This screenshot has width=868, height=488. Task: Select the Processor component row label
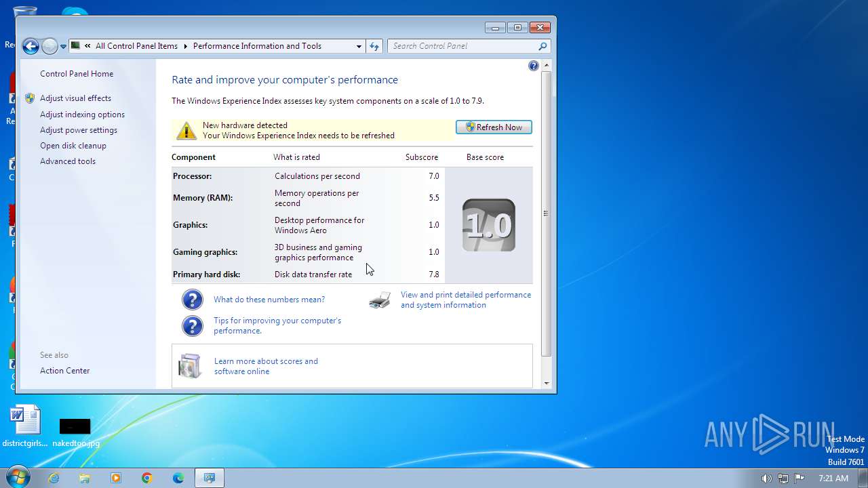(192, 176)
